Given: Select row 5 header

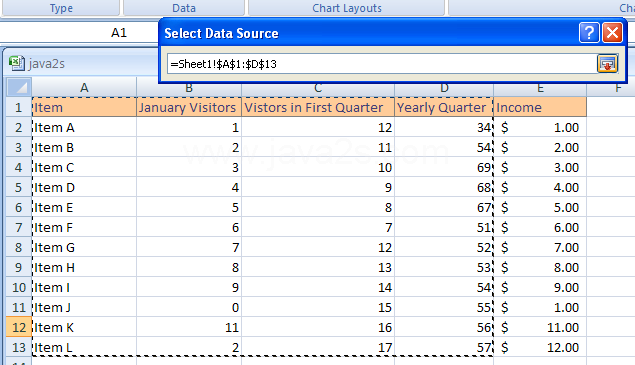Looking at the screenshot, I should point(19,187).
